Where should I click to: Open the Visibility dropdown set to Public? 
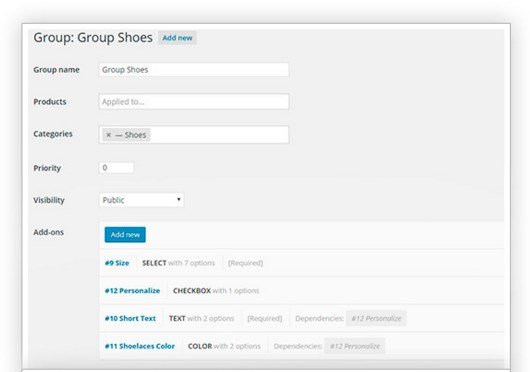(x=141, y=200)
